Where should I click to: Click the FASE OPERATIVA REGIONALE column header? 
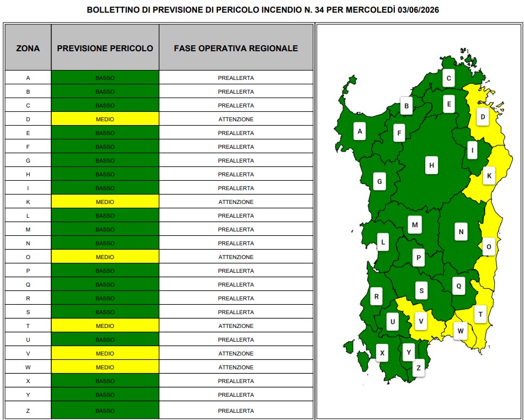[236, 48]
